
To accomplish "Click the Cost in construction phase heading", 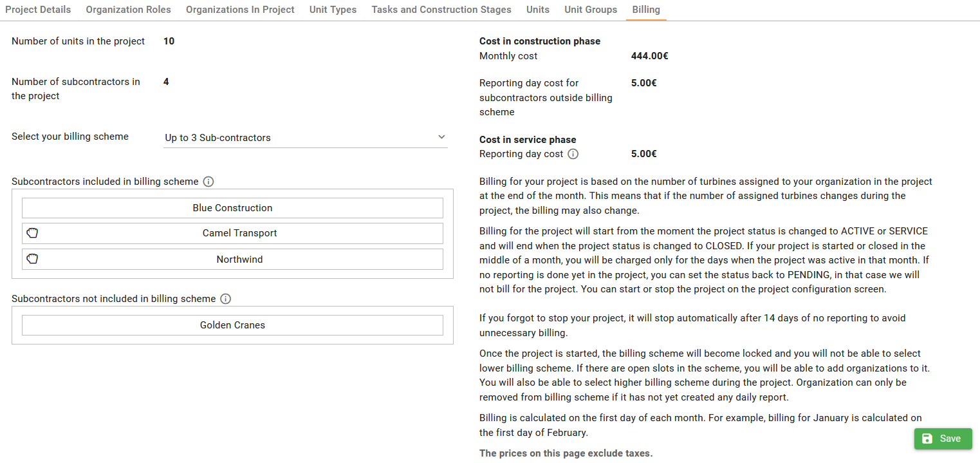I will (540, 41).
